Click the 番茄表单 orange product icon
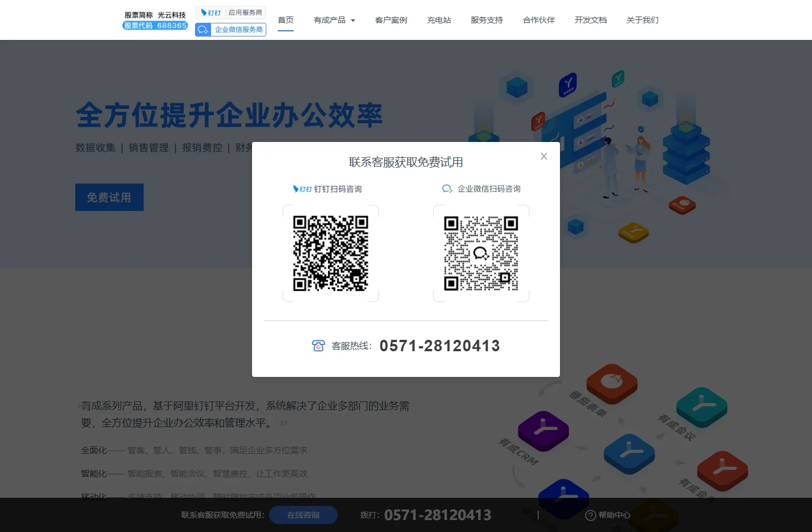This screenshot has width=812, height=532. 612,384
